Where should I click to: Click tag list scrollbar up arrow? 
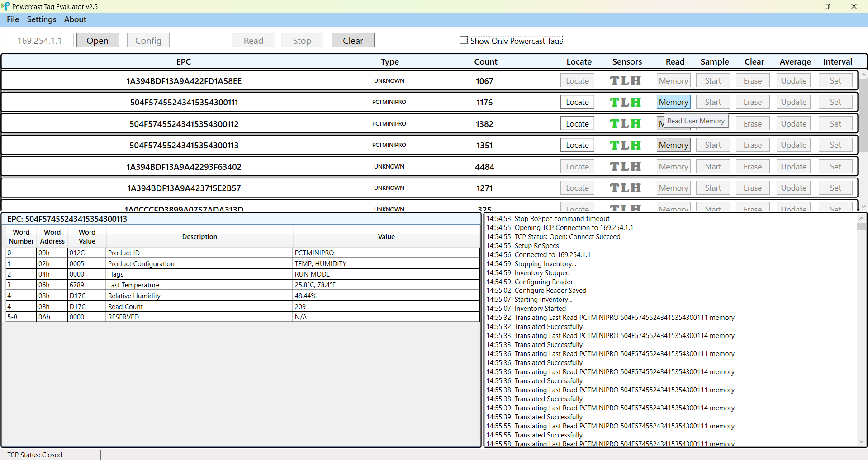[x=863, y=75]
